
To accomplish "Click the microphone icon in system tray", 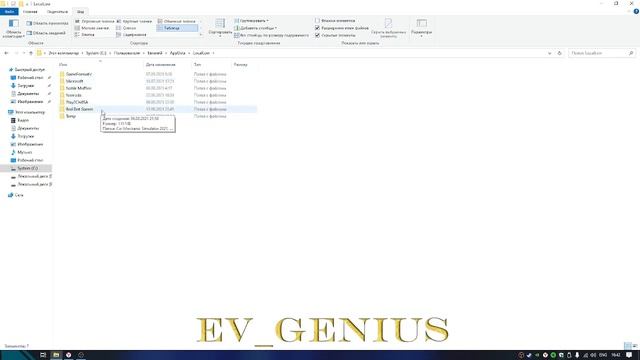I will (577, 355).
